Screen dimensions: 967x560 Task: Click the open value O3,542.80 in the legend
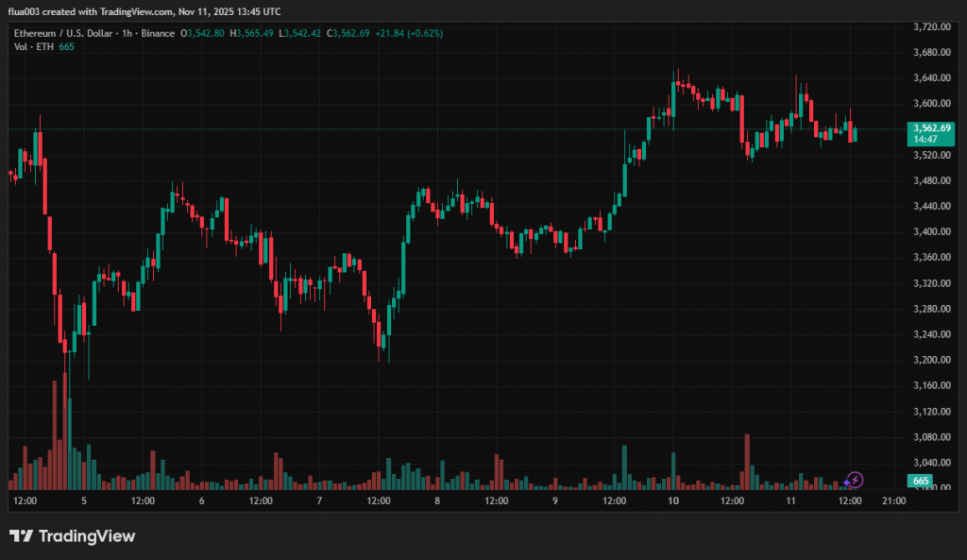point(204,33)
